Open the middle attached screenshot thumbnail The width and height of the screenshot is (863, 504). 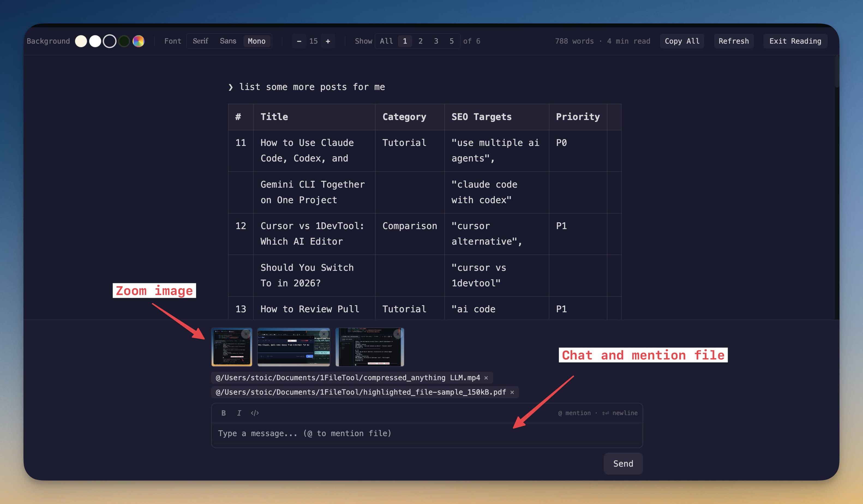click(293, 347)
